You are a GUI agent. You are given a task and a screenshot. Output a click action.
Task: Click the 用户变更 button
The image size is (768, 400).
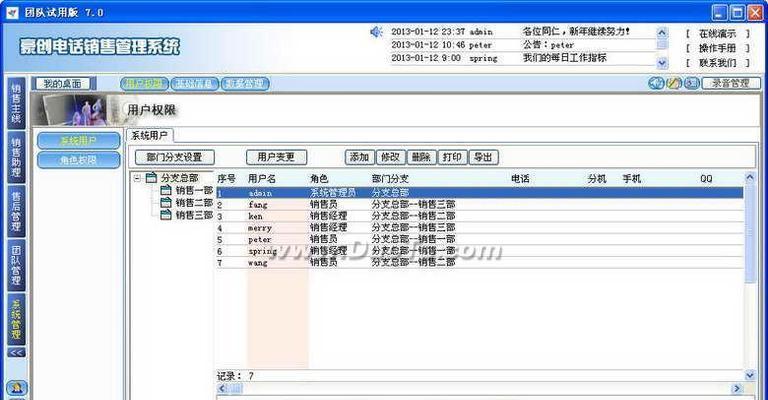276,157
